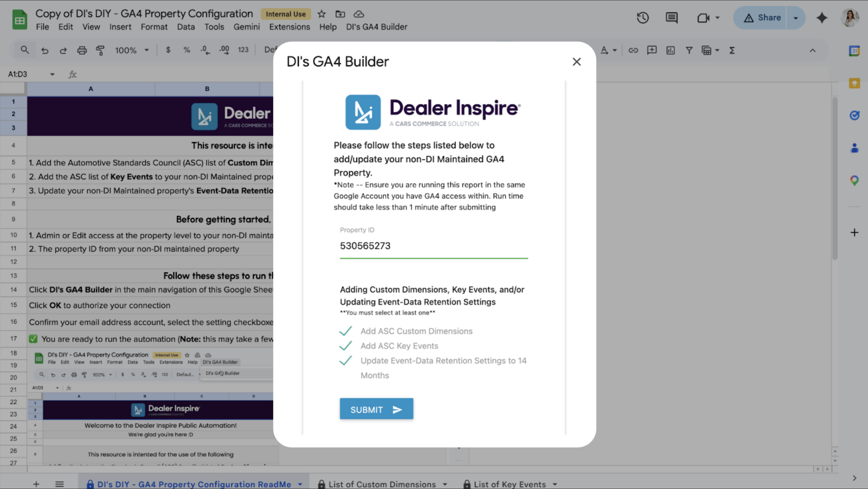Toggle Add ASC Custom Dimensions checkbox
Image resolution: width=868 pixels, height=489 pixels.
pyautogui.click(x=346, y=331)
